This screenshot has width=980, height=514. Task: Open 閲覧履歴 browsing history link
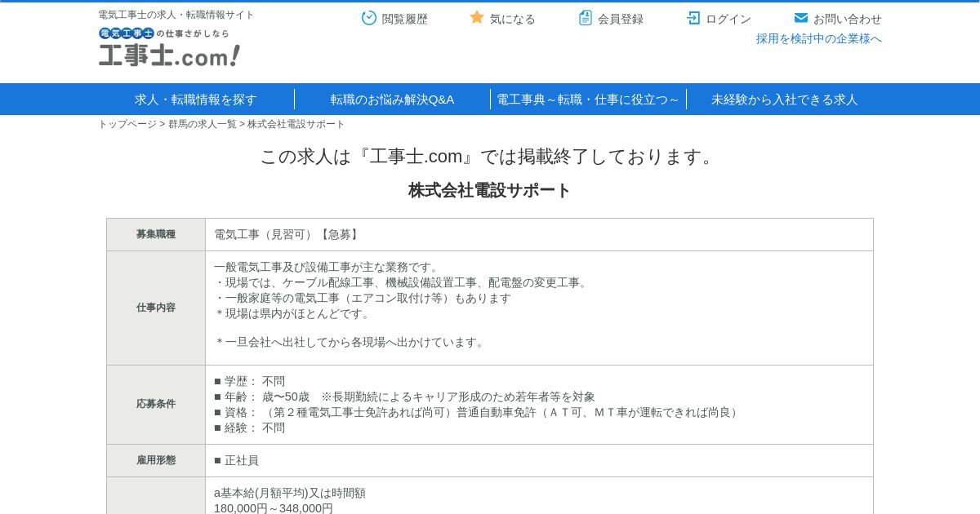pos(405,19)
